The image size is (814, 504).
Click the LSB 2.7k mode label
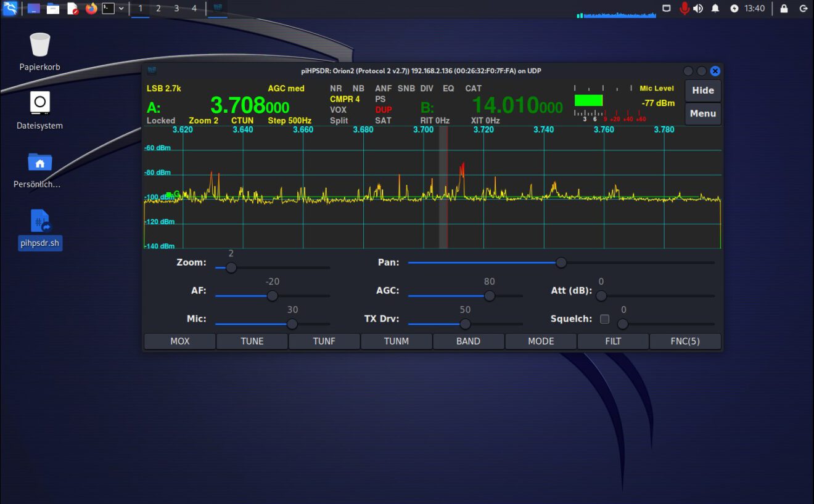[164, 89]
